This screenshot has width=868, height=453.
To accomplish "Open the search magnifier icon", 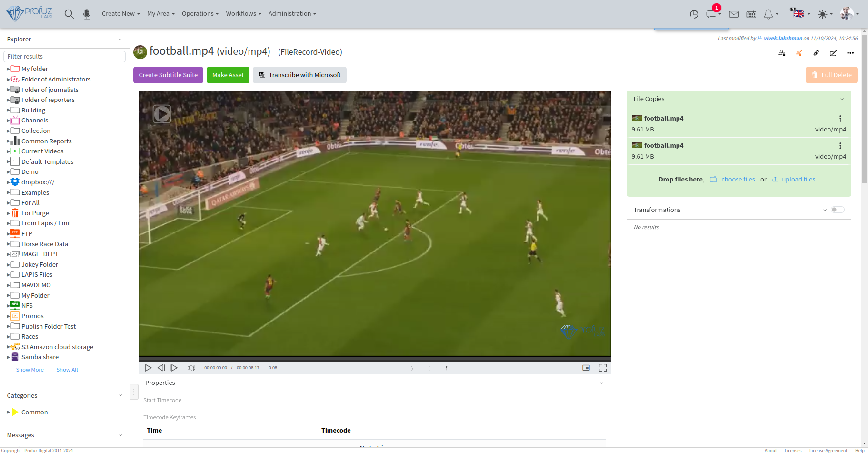I will (x=69, y=14).
